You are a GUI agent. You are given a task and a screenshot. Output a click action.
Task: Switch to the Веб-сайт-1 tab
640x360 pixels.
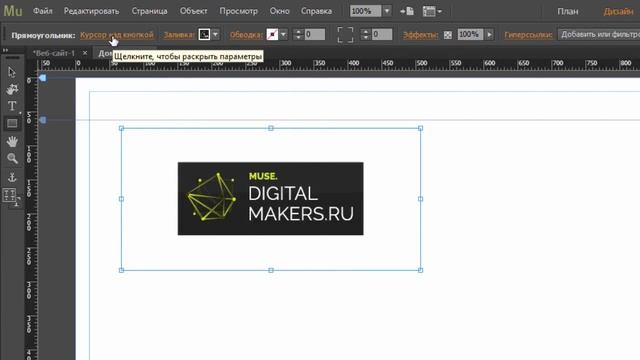coord(54,53)
